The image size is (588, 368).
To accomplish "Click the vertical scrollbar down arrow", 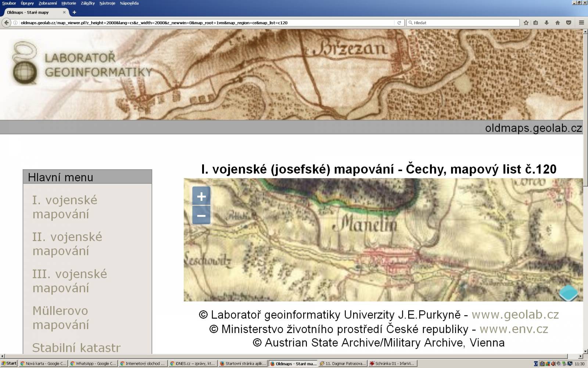I will tap(585, 351).
